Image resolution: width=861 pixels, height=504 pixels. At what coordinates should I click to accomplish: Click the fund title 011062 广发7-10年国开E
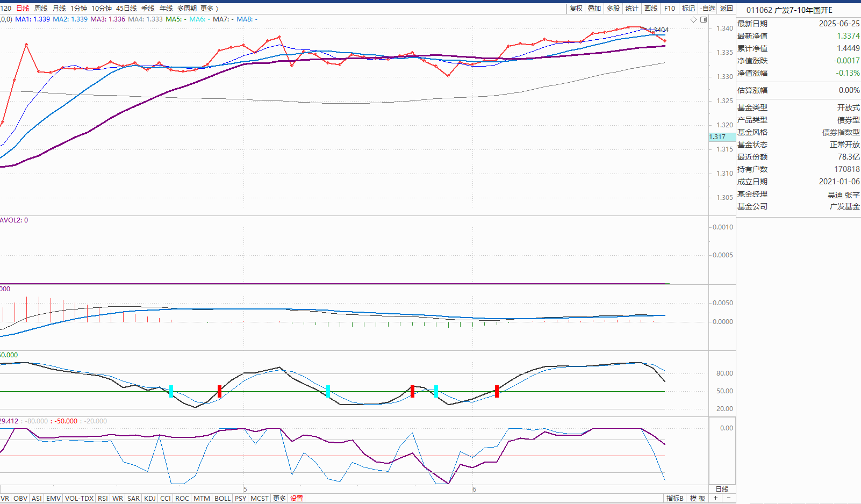(789, 10)
